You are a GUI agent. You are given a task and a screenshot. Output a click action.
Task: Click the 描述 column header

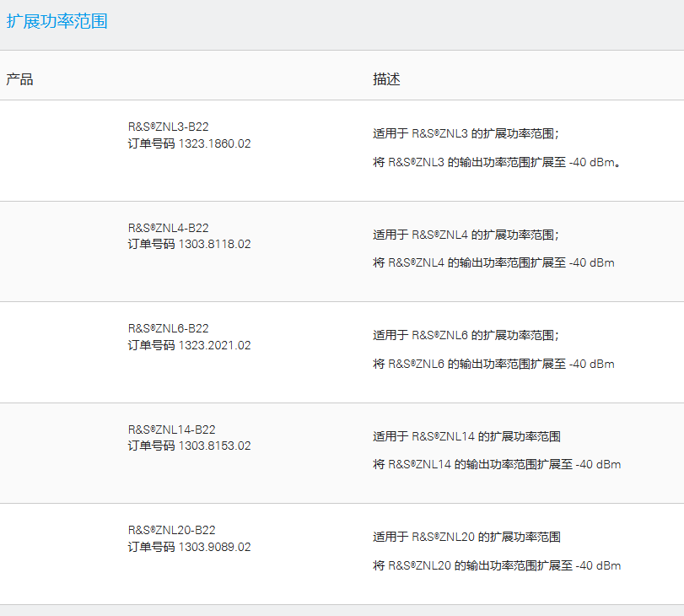(x=386, y=79)
